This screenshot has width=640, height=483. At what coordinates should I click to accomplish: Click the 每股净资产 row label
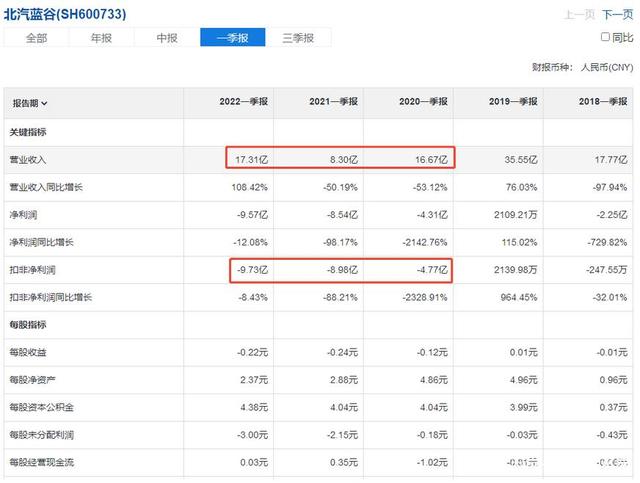32,380
